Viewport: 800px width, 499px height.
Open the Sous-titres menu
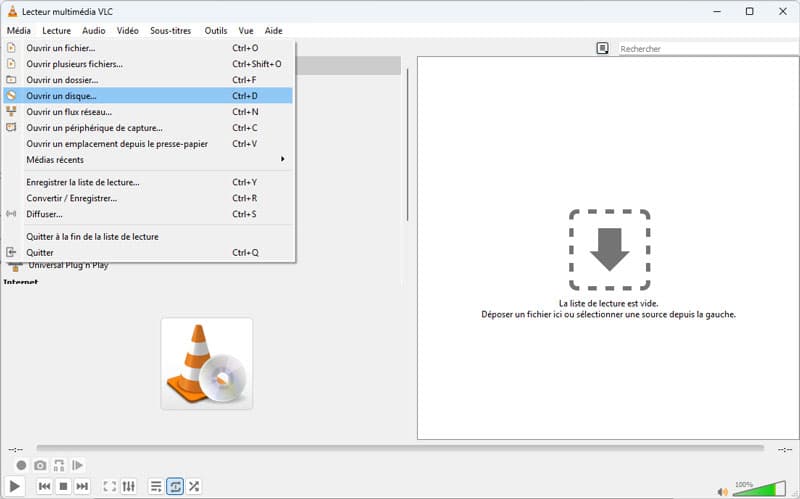[170, 31]
